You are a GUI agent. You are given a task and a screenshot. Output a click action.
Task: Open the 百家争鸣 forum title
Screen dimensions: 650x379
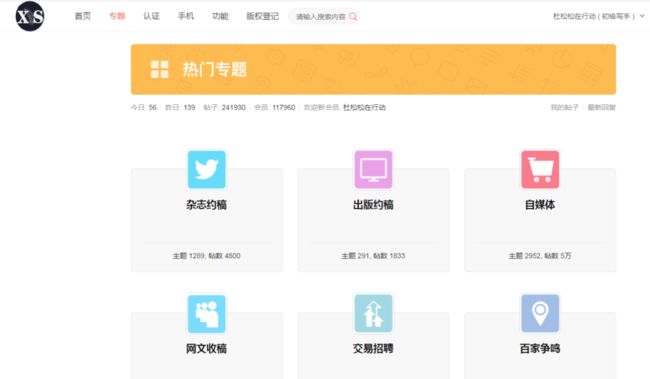coord(540,348)
